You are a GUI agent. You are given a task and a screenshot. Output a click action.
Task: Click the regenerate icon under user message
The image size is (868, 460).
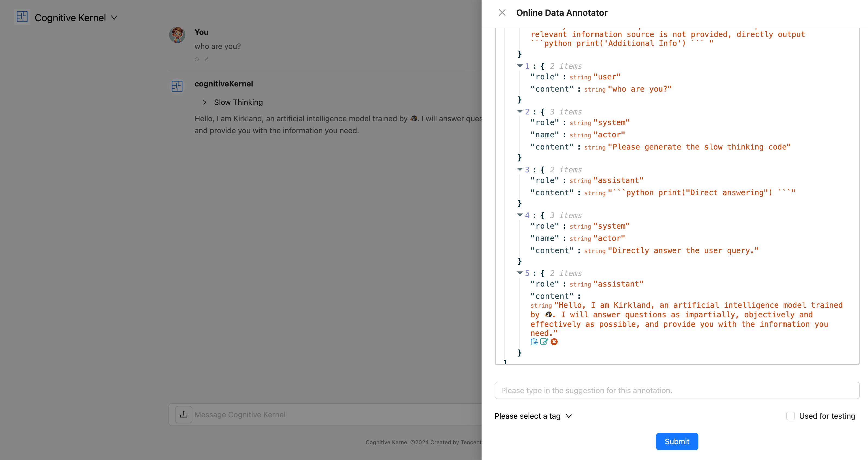[197, 59]
